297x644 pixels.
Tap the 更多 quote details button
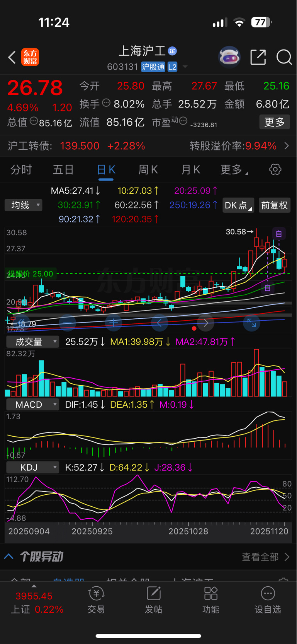click(275, 122)
